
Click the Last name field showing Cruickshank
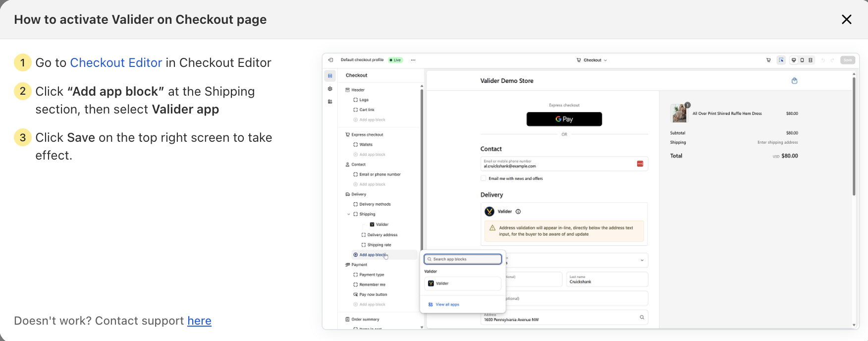(607, 280)
